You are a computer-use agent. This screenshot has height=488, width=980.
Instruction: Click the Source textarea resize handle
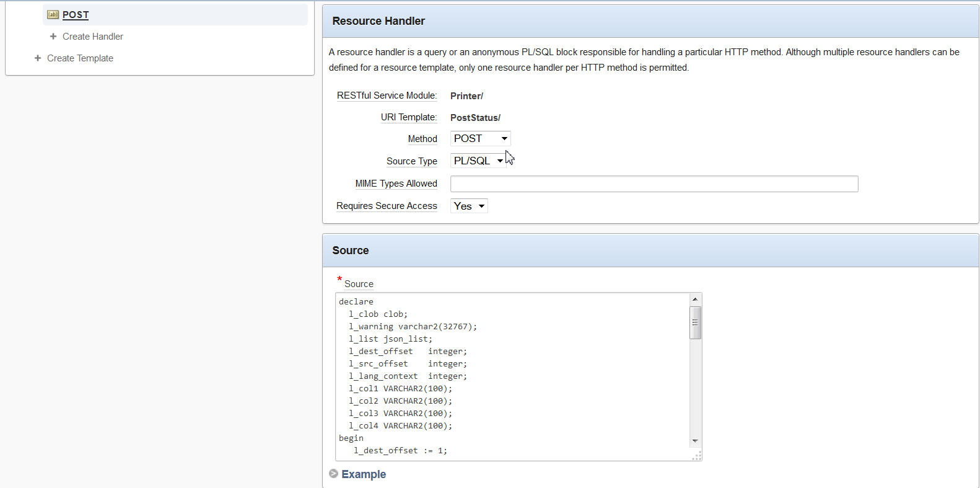[x=697, y=456]
